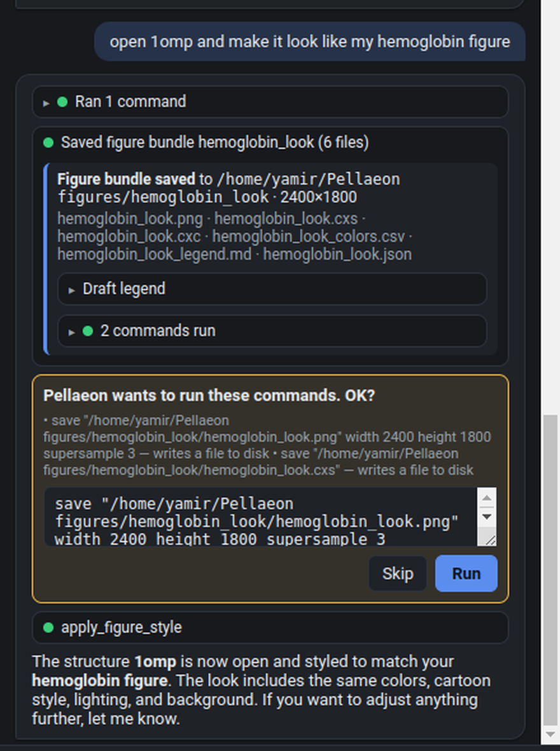Click the "2400×1800" resolution text
This screenshot has height=751, width=560.
tap(319, 197)
